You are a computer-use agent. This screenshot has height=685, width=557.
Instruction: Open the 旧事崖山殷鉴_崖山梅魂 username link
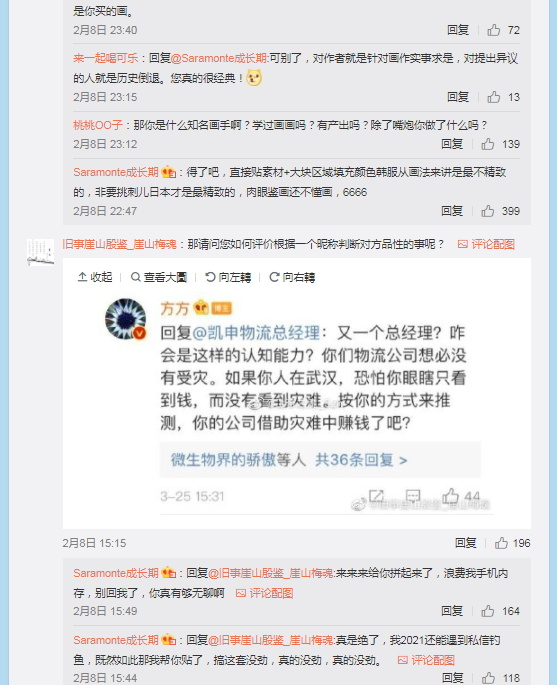click(119, 244)
